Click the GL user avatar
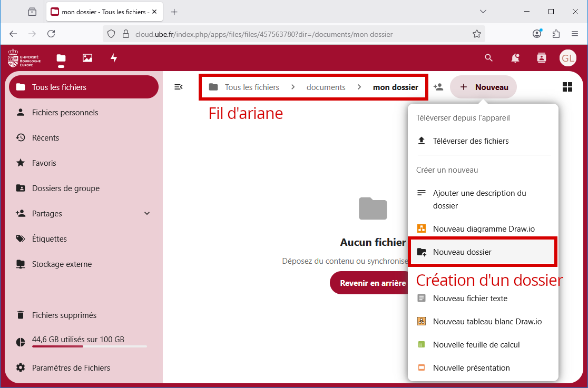The height and width of the screenshot is (388, 588). pyautogui.click(x=567, y=58)
